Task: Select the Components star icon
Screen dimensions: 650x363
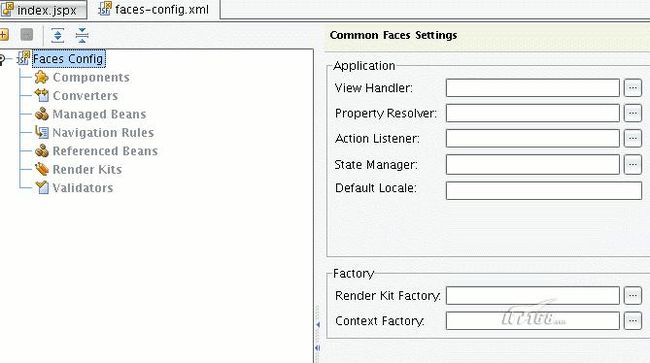Action: click(x=41, y=77)
